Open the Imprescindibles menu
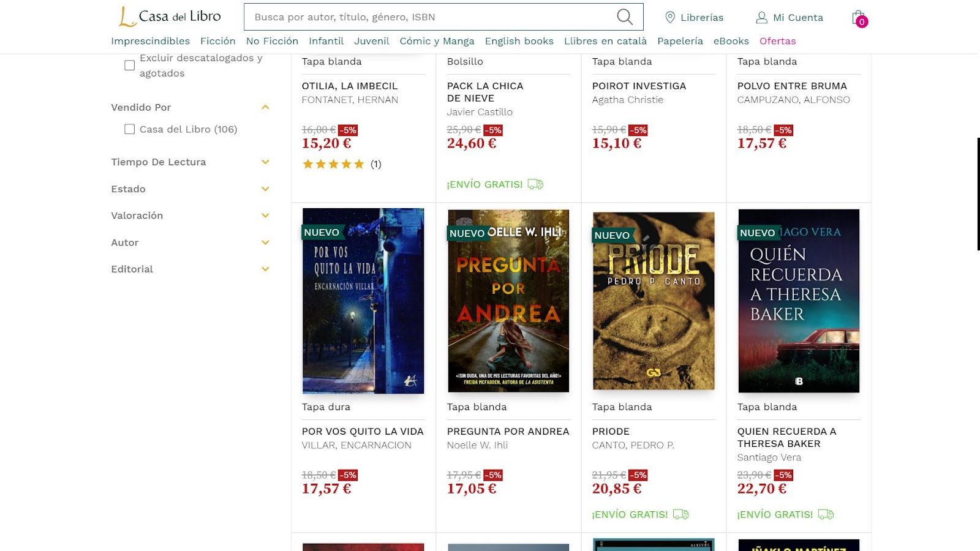Image resolution: width=980 pixels, height=551 pixels. 150,41
